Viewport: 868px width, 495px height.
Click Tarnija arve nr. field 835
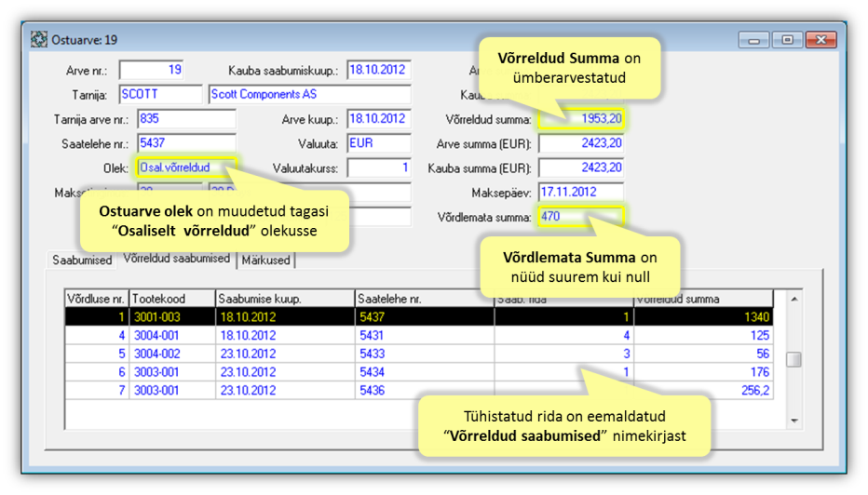pos(186,119)
